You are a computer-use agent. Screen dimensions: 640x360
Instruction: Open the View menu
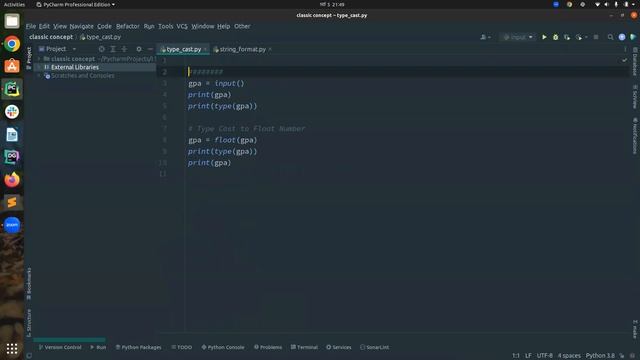tap(60, 26)
